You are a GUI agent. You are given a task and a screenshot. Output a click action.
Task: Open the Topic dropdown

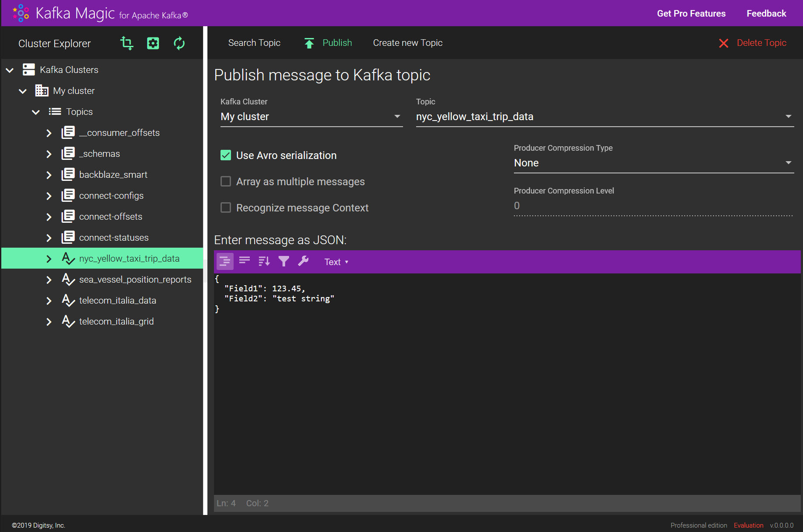605,117
